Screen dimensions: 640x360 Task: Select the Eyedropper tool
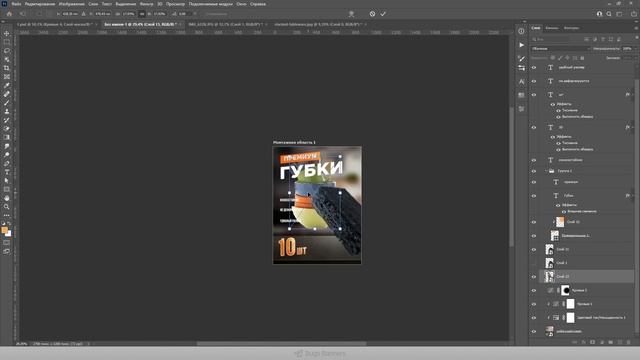click(7, 85)
